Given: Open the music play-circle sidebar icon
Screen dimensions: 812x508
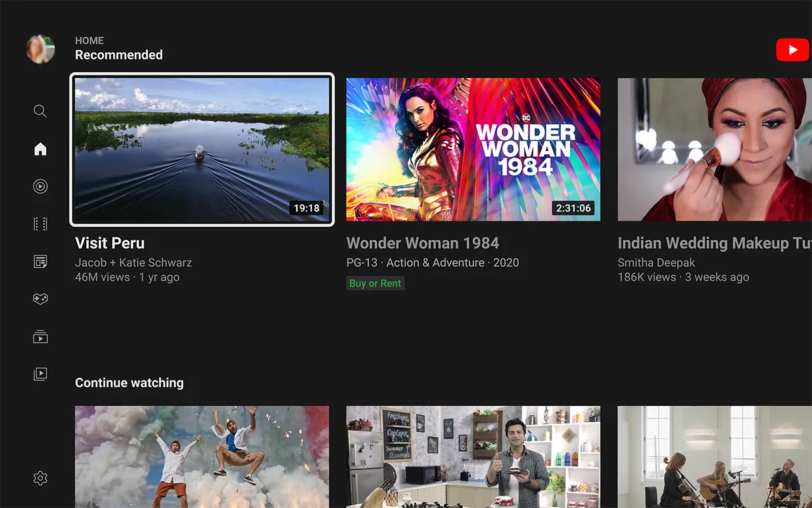Looking at the screenshot, I should click(x=40, y=186).
